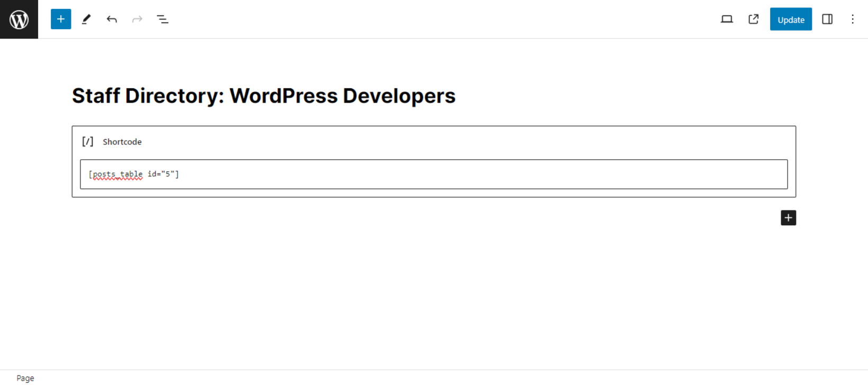Viewport: 868px width, 385px height.
Task: Open the Document Overview list view
Action: (162, 19)
